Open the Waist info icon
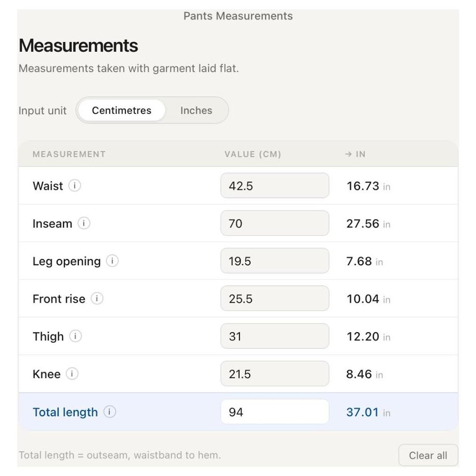 75,186
